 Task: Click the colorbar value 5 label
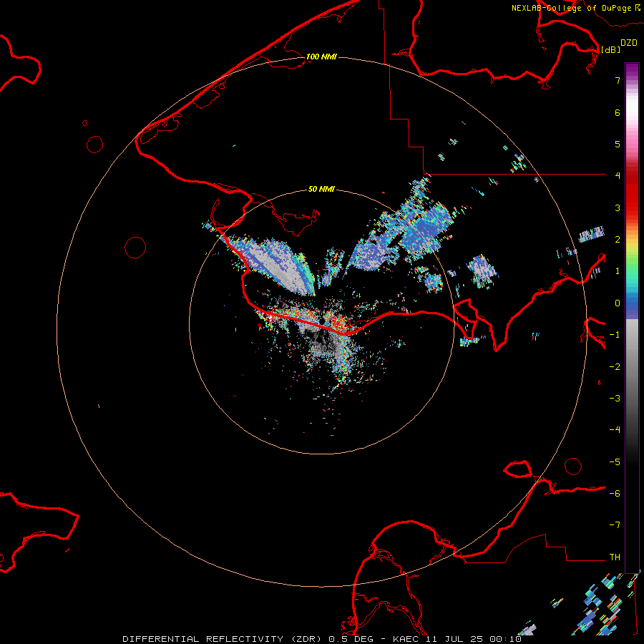point(618,144)
